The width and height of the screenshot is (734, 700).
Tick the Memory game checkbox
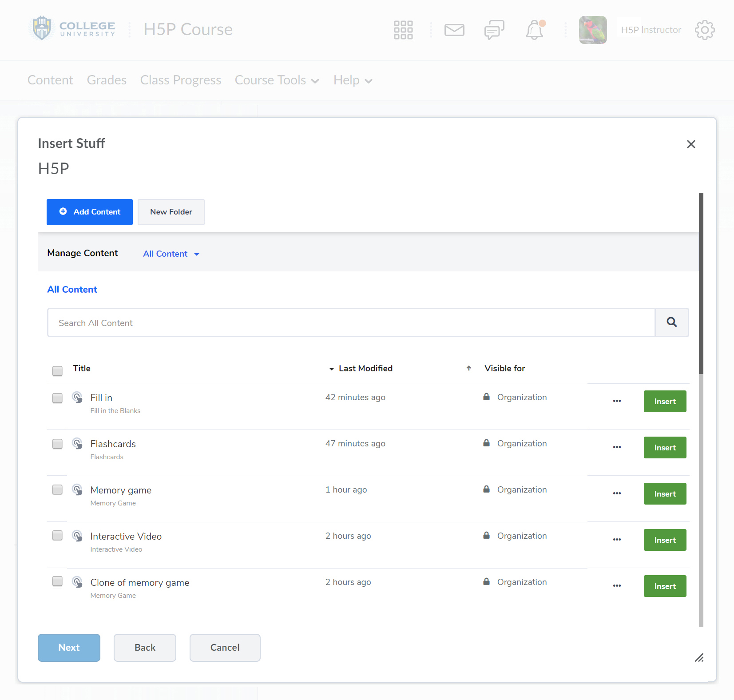pyautogui.click(x=57, y=489)
